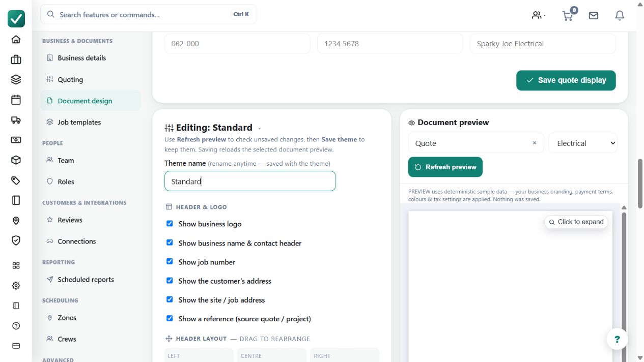Click the sliders icon beside Editing: Standard
This screenshot has height=362, width=644.
(x=169, y=128)
